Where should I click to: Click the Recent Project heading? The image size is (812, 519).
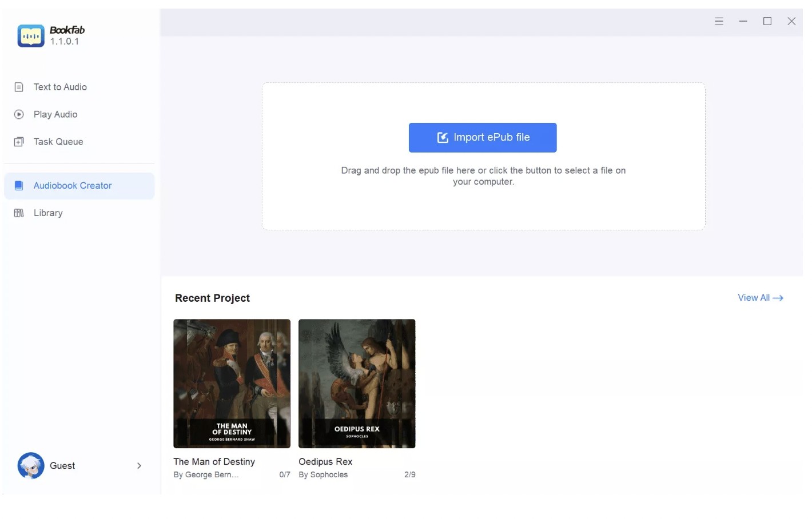click(x=212, y=298)
